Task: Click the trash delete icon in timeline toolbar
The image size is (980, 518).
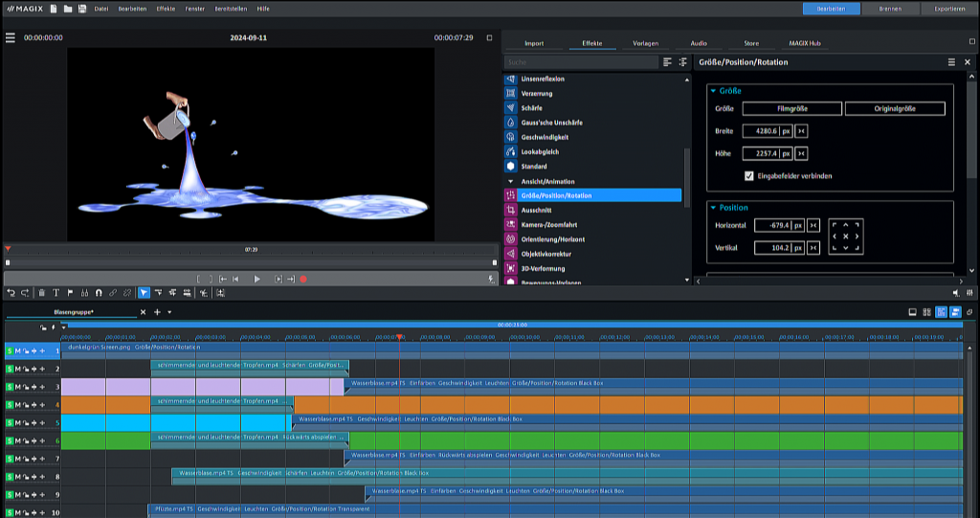Action: [41, 292]
